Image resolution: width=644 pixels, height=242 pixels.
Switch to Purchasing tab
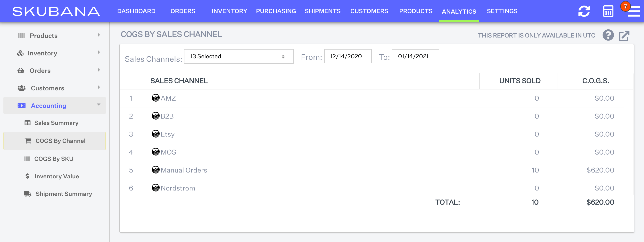tap(276, 11)
